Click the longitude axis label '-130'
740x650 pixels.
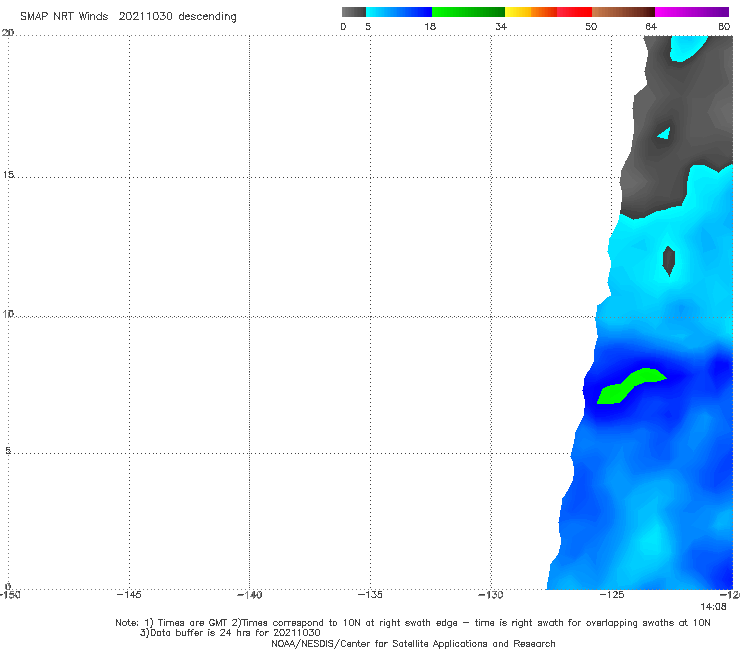click(x=491, y=594)
